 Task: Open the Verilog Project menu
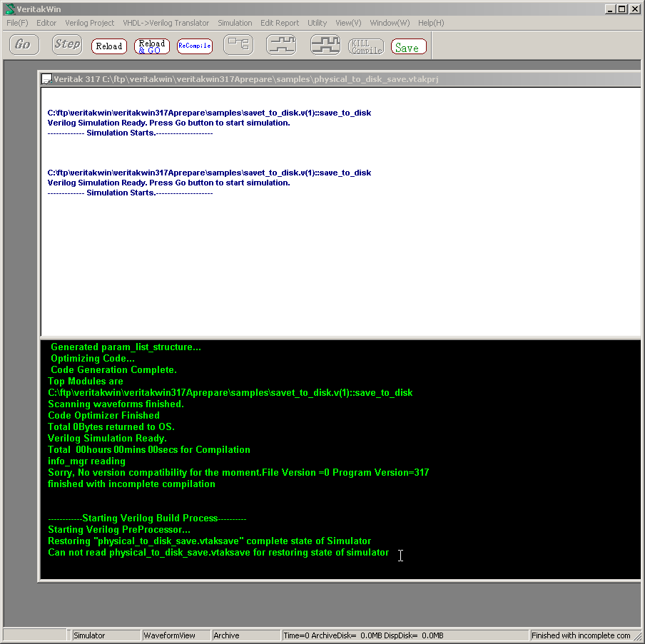89,23
